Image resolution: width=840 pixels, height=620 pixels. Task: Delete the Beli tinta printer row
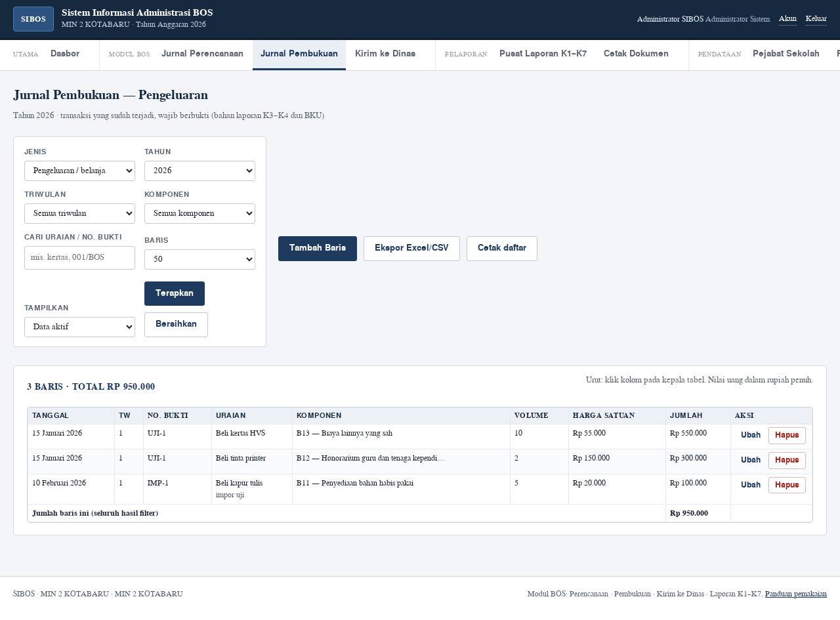(787, 460)
